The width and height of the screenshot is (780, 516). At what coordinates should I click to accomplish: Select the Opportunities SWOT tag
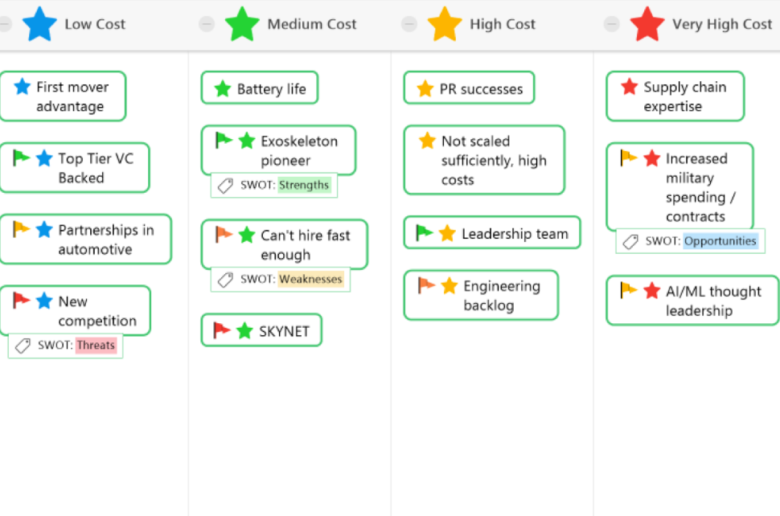point(720,241)
